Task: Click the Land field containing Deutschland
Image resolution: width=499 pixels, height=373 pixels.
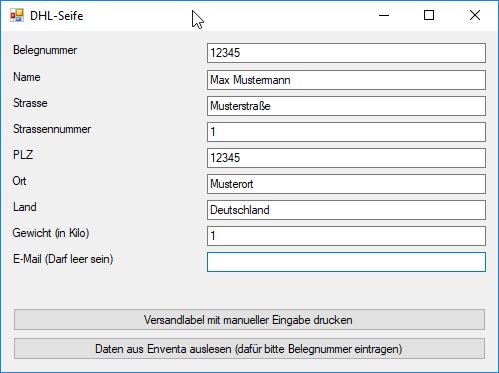Action: [x=346, y=210]
